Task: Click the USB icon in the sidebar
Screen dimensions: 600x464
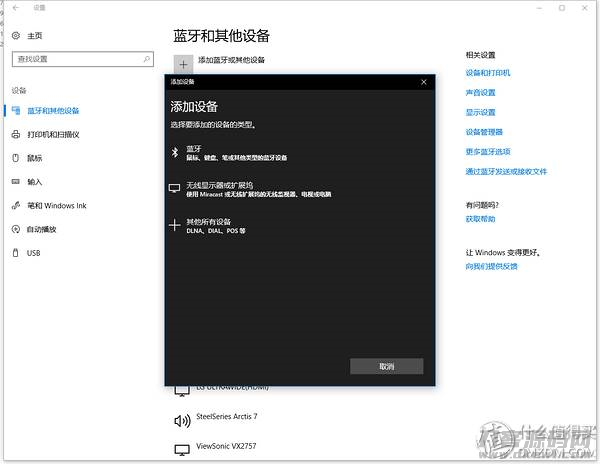Action: tap(16, 252)
